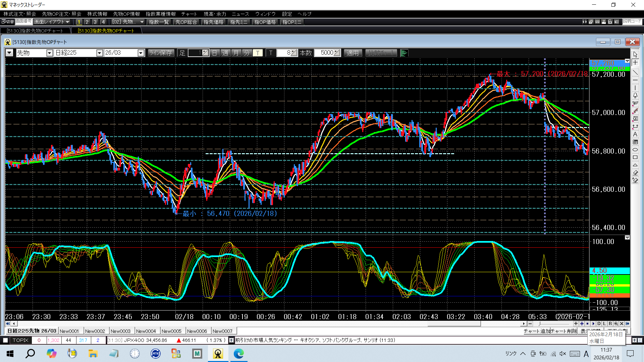Expand the 26/03 contract month dropdown
The width and height of the screenshot is (644, 362).
click(x=141, y=53)
